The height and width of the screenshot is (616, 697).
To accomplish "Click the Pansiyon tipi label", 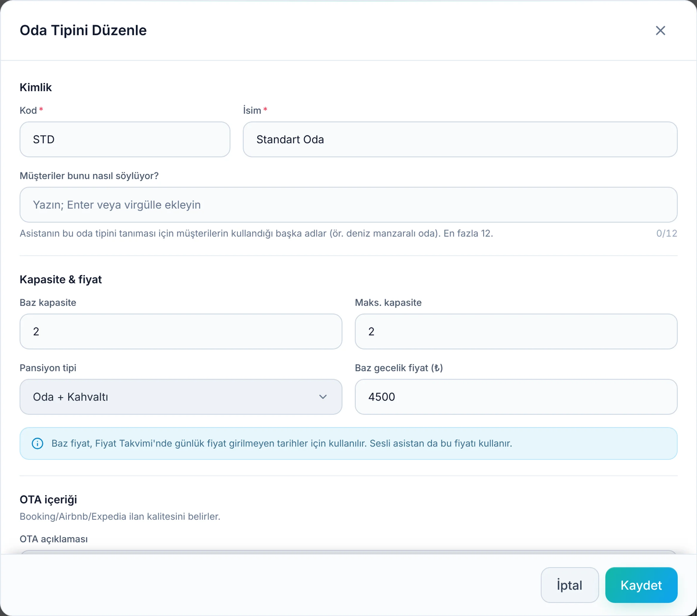I will click(x=48, y=368).
